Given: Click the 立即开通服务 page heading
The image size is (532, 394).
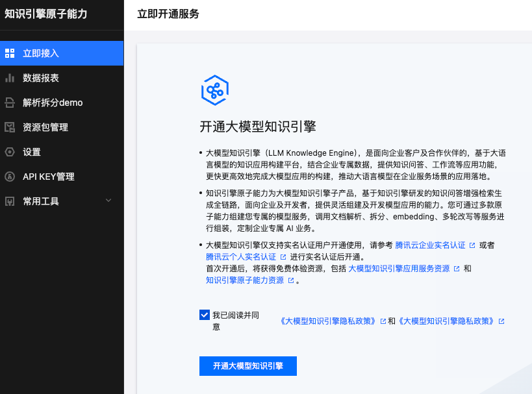Looking at the screenshot, I should pos(168,14).
